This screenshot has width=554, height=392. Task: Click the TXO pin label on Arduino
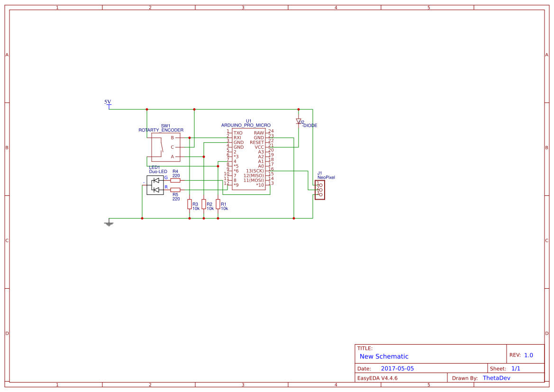[x=238, y=133]
